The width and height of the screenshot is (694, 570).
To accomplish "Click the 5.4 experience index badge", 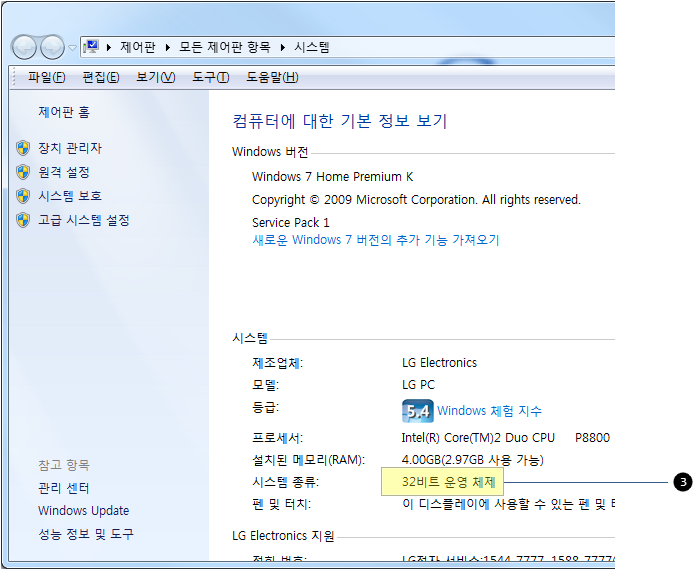I will pyautogui.click(x=417, y=411).
